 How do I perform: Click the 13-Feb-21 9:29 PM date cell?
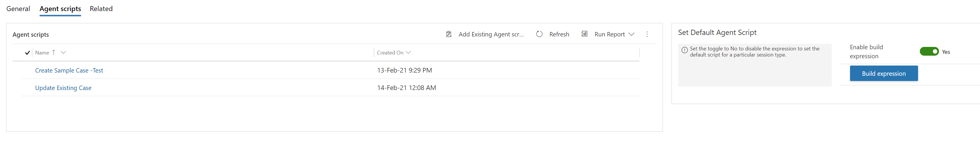click(404, 71)
